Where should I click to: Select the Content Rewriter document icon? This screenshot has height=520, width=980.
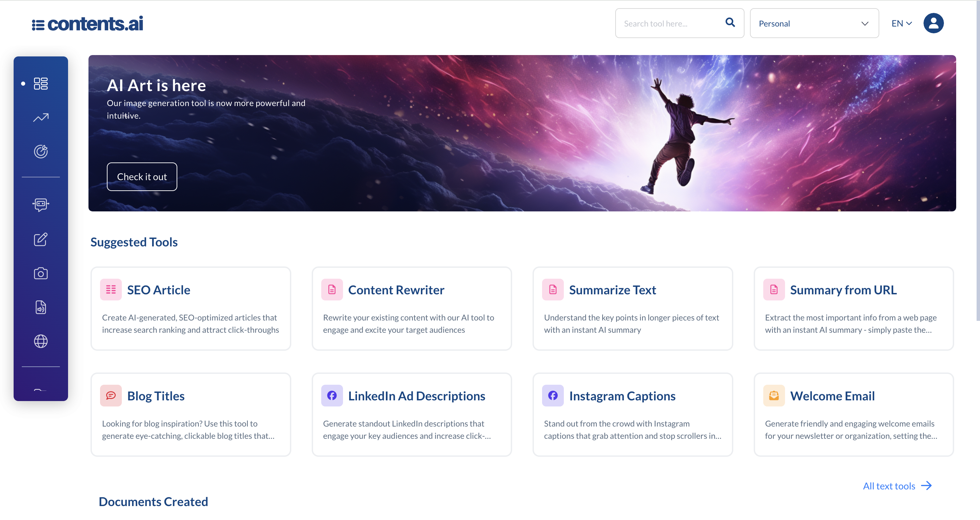tap(332, 289)
